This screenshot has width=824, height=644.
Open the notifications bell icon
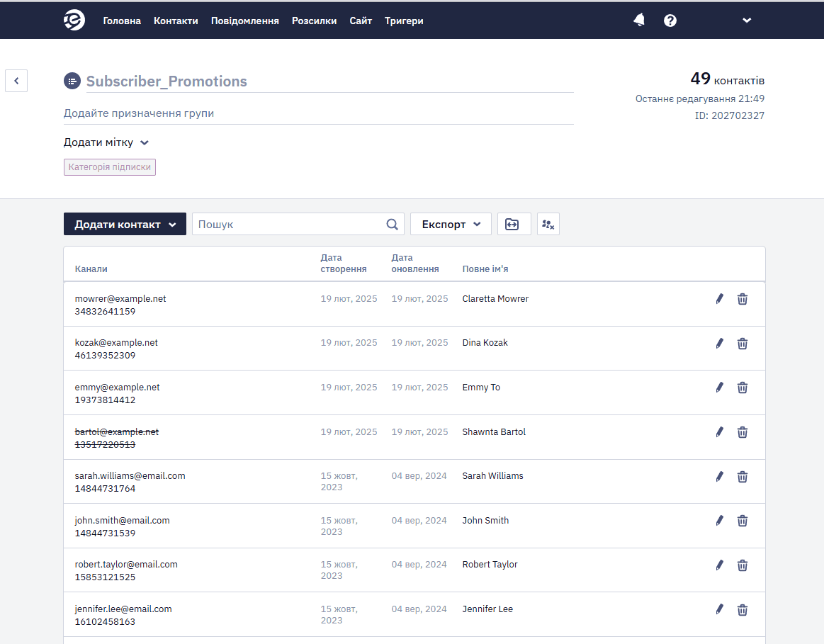[639, 21]
